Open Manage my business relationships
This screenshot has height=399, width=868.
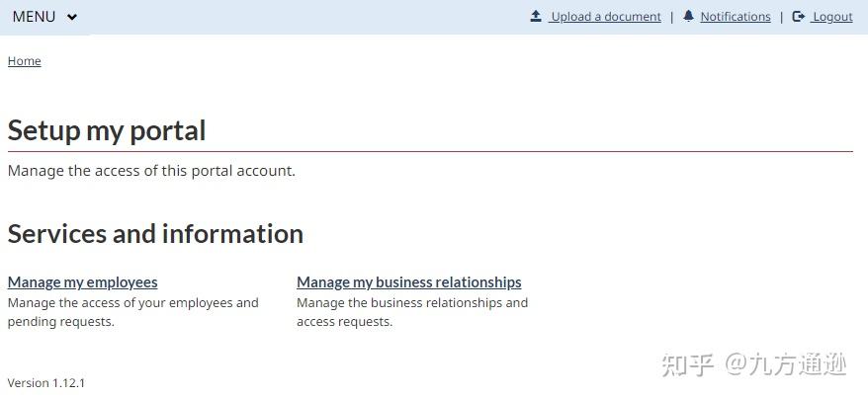click(x=408, y=282)
